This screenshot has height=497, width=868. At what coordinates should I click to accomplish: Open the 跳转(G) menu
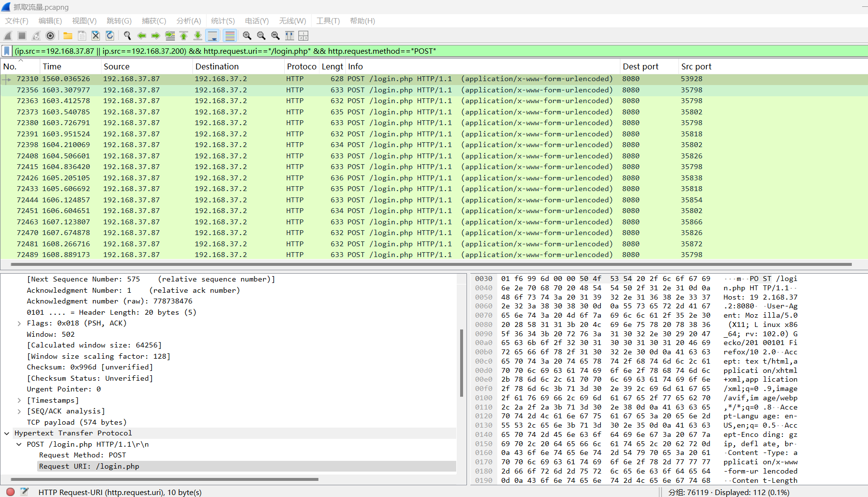tap(119, 21)
